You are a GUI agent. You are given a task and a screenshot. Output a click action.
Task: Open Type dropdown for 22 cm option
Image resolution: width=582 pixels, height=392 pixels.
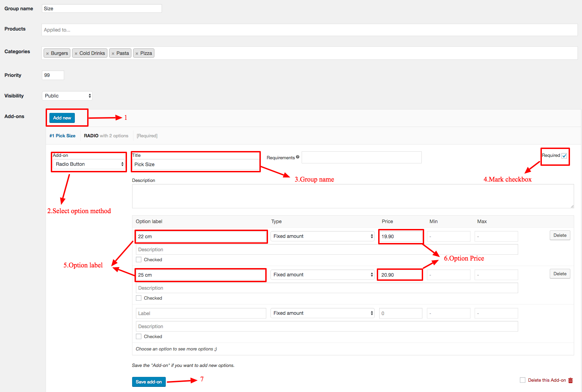[322, 236]
